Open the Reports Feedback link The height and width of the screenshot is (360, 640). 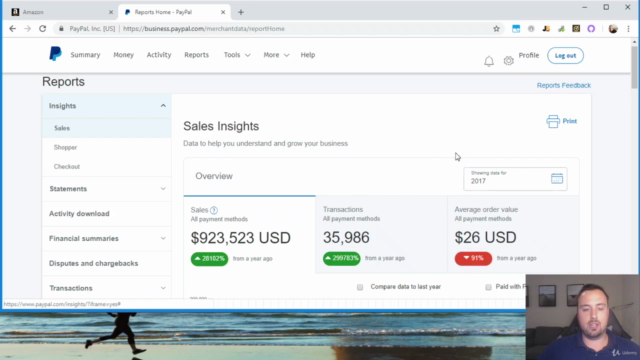point(564,85)
